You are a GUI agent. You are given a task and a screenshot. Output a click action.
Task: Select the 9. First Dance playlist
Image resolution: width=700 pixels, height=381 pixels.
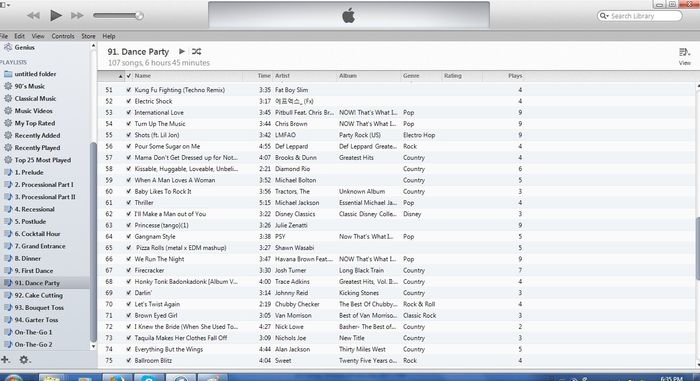(x=33, y=271)
